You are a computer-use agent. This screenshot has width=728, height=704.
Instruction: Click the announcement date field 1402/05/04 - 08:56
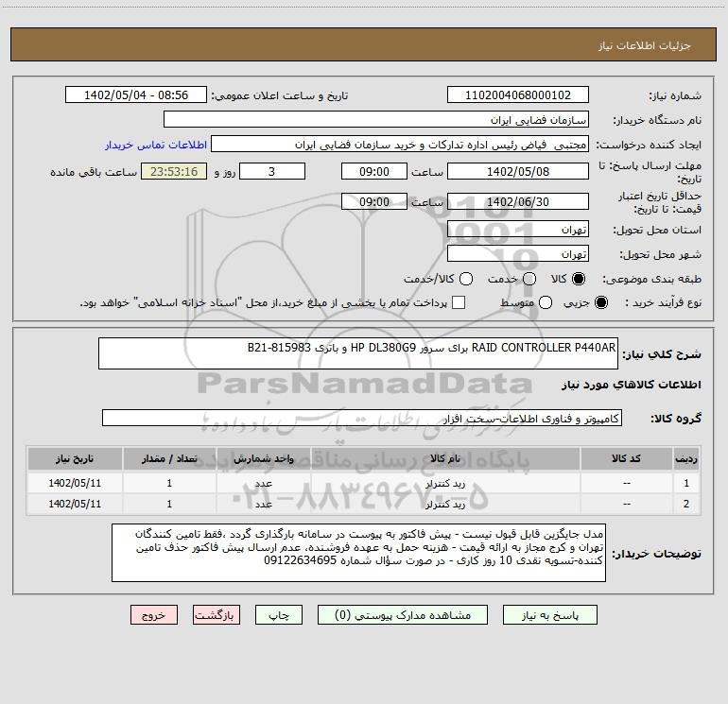point(135,94)
